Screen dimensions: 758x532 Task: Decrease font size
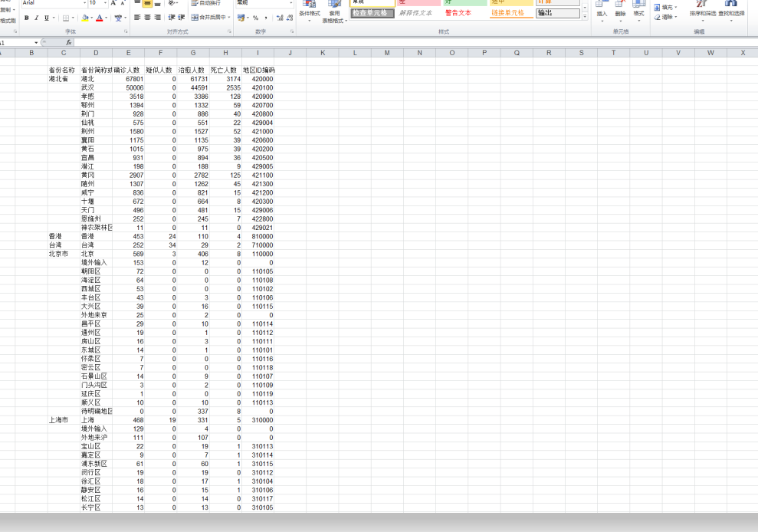point(123,3)
